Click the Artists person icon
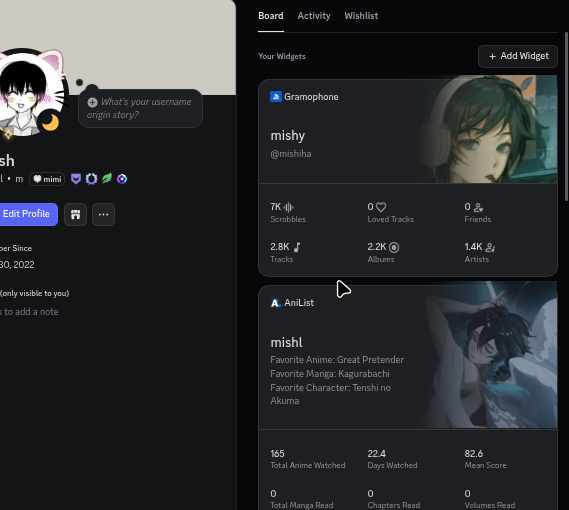This screenshot has width=569, height=510. (x=490, y=247)
